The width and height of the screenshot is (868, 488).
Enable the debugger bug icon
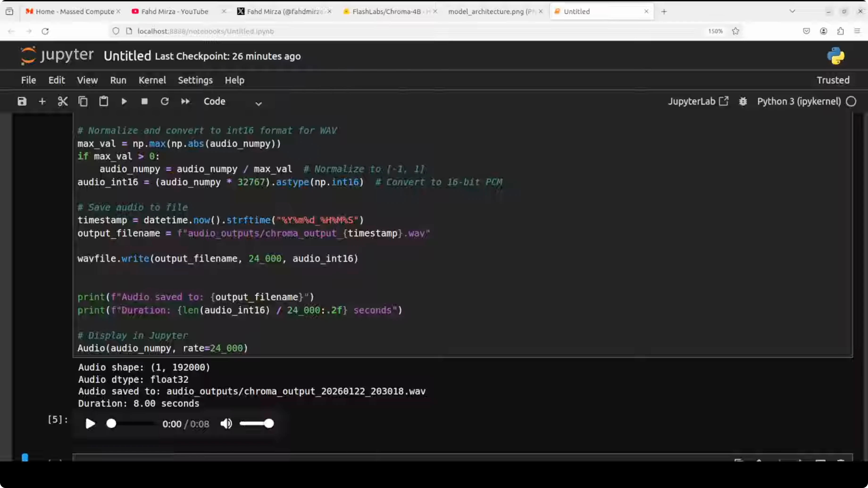[743, 101]
